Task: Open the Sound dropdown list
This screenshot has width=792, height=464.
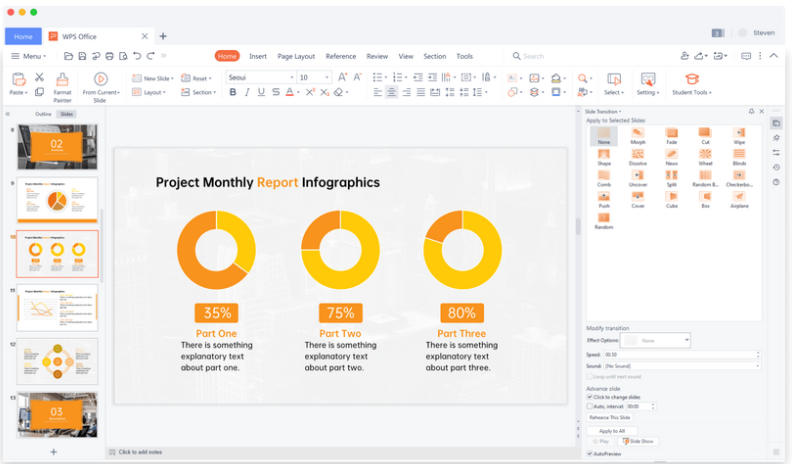Action: pos(757,366)
